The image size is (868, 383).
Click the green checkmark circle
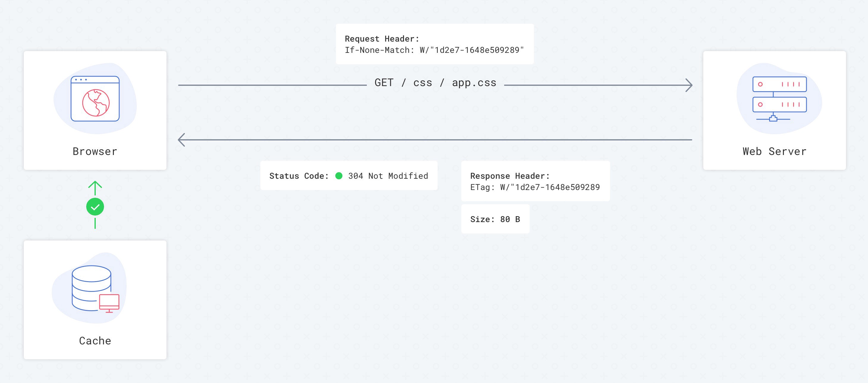(x=95, y=207)
